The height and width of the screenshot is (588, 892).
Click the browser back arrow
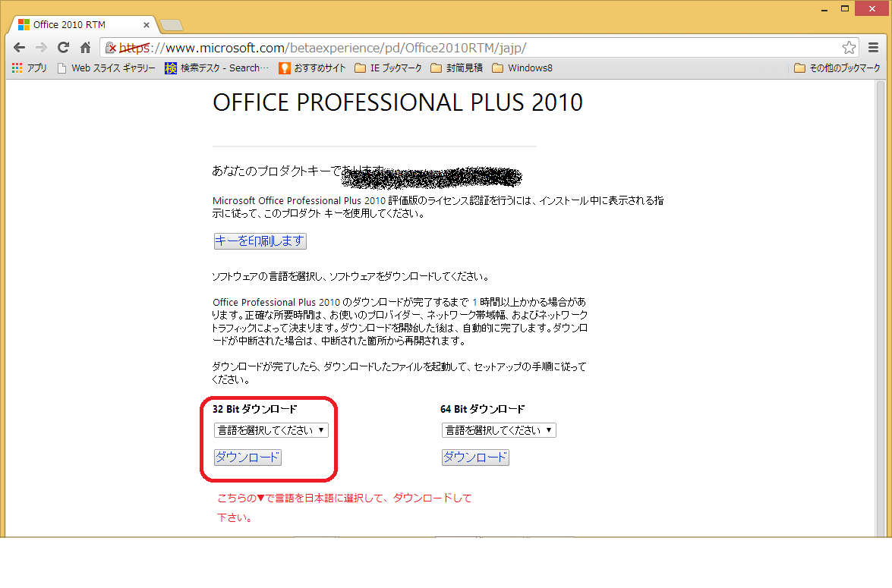pos(19,47)
